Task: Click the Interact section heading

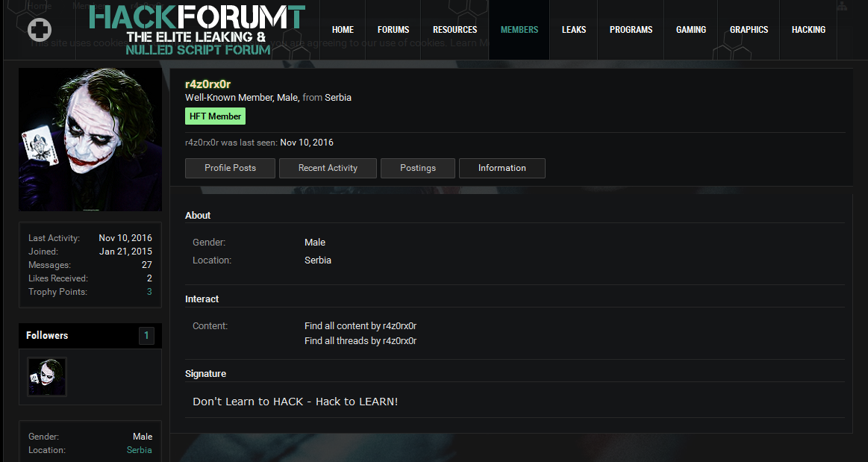Action: tap(202, 299)
